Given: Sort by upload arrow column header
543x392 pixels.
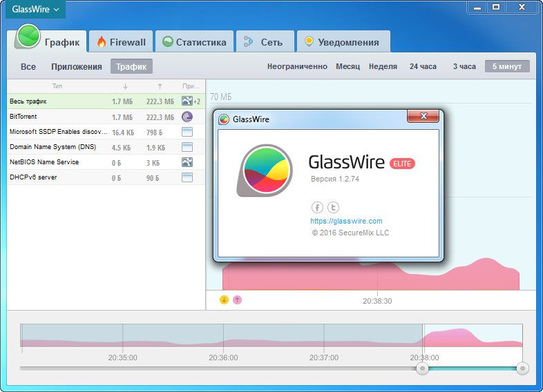Looking at the screenshot, I should [160, 86].
